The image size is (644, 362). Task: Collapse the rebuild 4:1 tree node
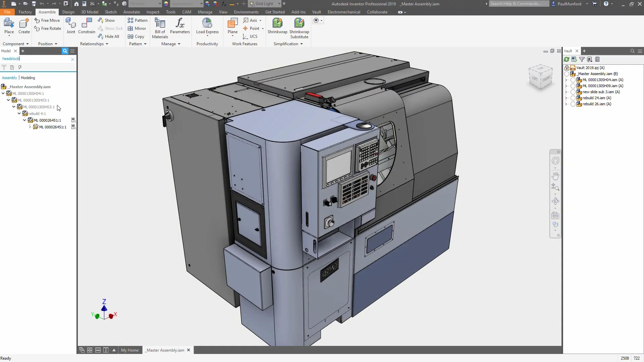[19, 114]
